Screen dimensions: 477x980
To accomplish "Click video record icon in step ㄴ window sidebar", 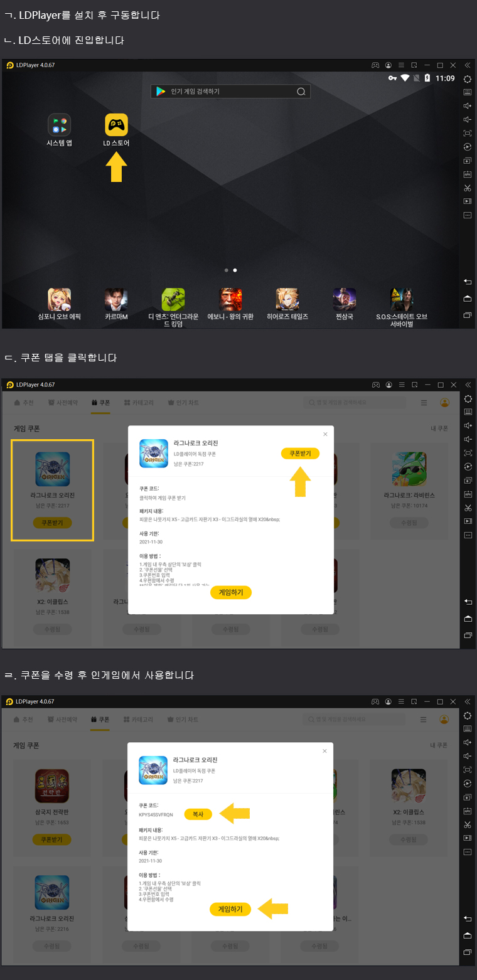I will 468,201.
